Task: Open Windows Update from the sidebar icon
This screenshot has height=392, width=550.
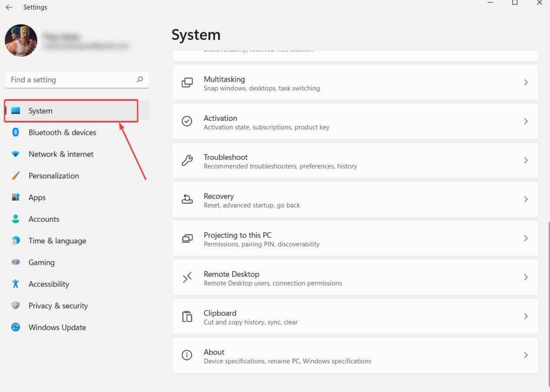Action: click(16, 327)
